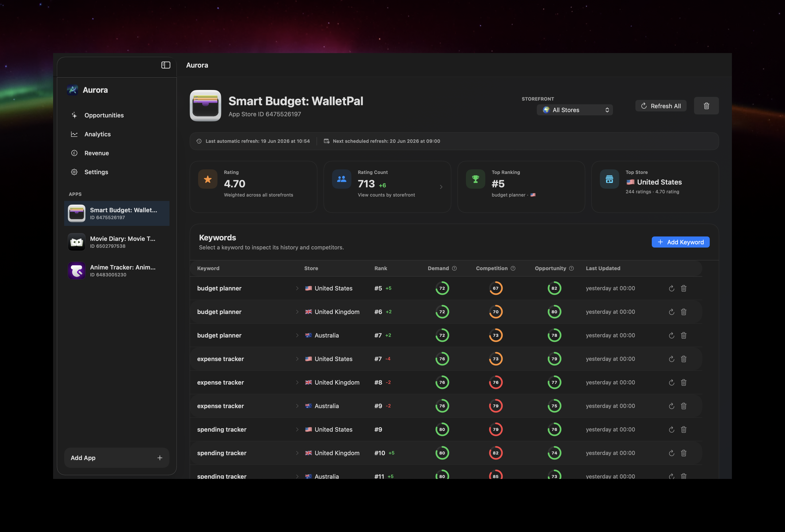Refresh expense tracker United States keyword

coord(671,359)
